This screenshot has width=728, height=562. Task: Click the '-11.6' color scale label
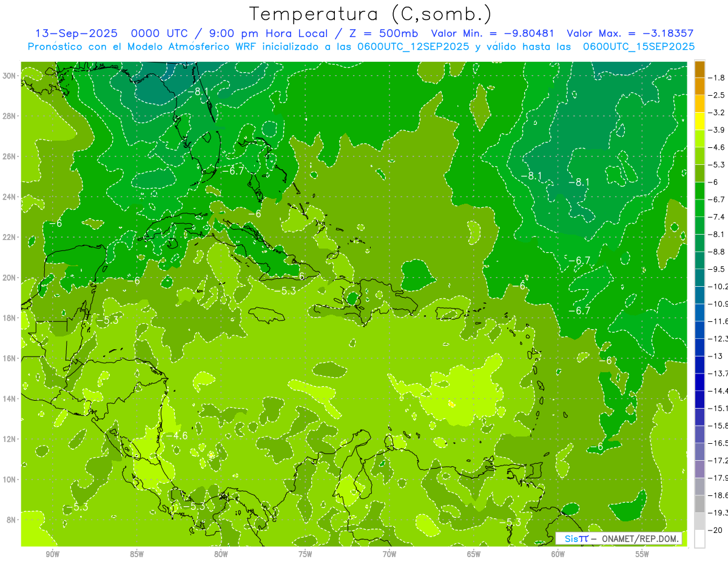(718, 321)
